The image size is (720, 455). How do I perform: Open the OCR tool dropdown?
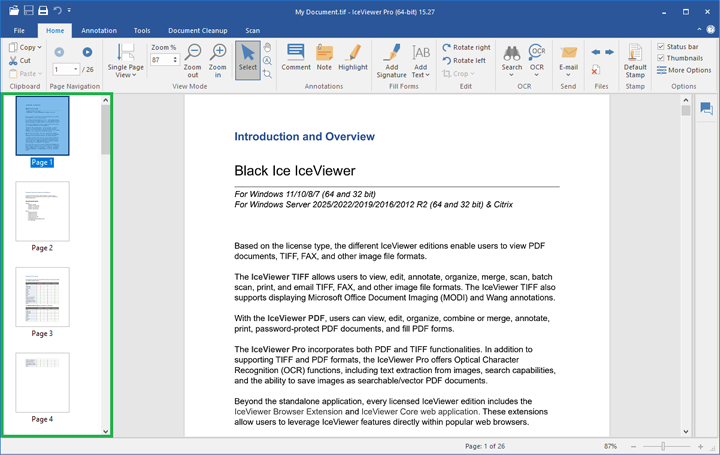(x=537, y=60)
